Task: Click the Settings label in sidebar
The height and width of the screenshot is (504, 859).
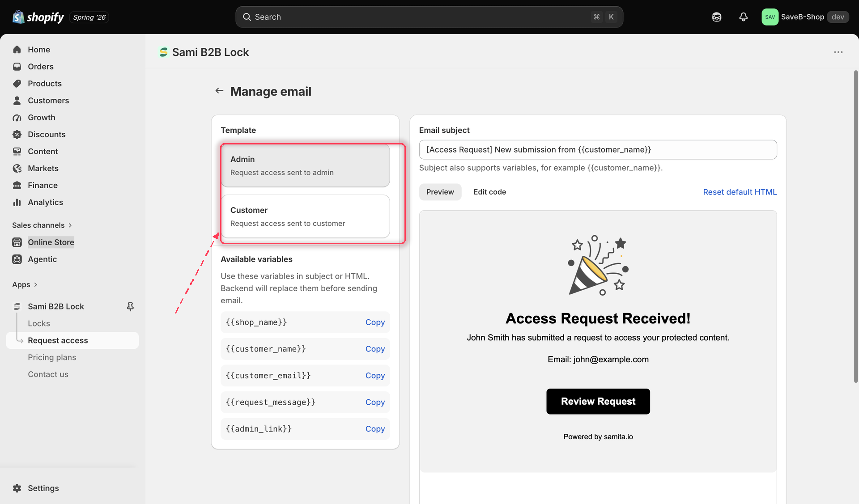Action: (x=43, y=488)
